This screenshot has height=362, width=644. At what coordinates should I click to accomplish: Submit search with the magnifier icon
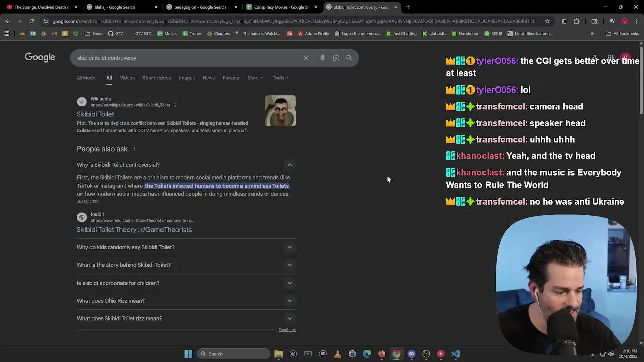[x=349, y=58]
